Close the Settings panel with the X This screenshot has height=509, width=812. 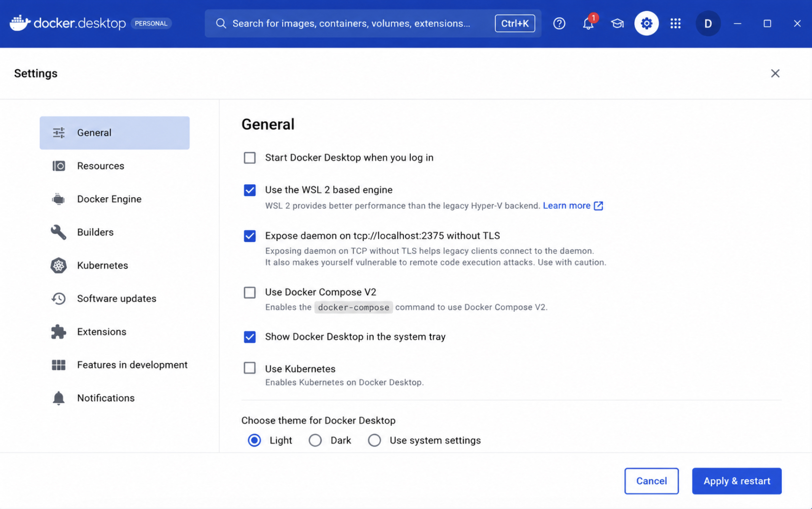coord(775,73)
